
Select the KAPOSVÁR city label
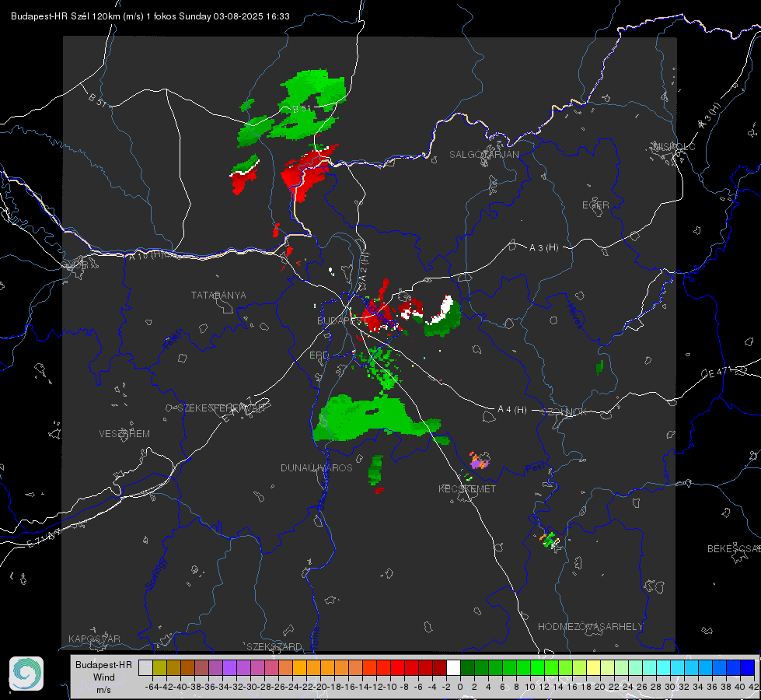tap(94, 639)
